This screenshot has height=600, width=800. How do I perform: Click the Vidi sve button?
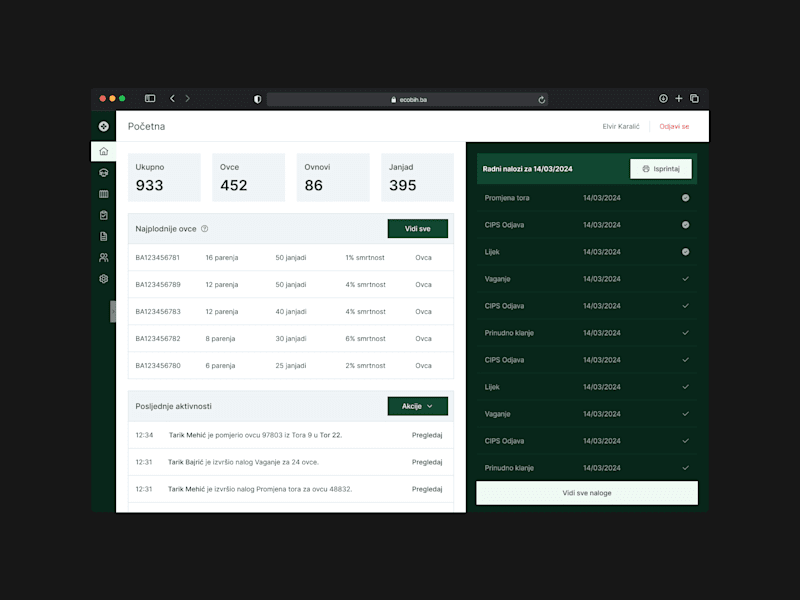417,229
